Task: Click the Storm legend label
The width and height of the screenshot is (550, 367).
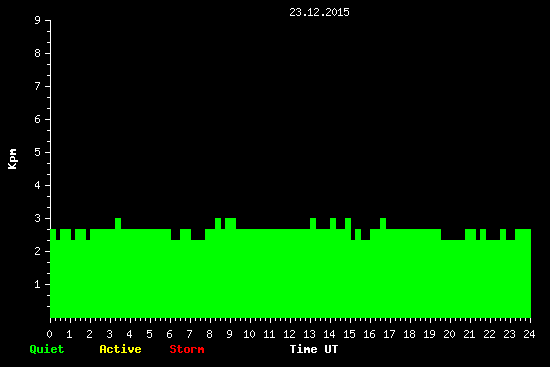Action: click(x=187, y=349)
